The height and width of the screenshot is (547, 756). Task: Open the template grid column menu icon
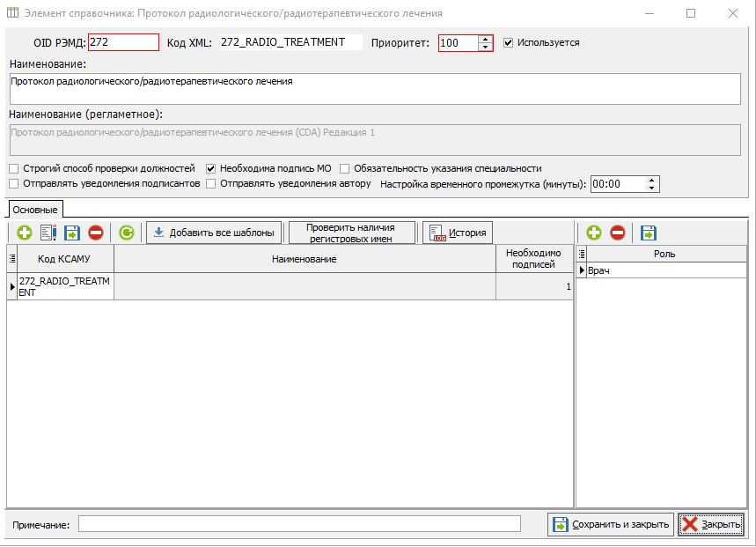tap(12, 259)
